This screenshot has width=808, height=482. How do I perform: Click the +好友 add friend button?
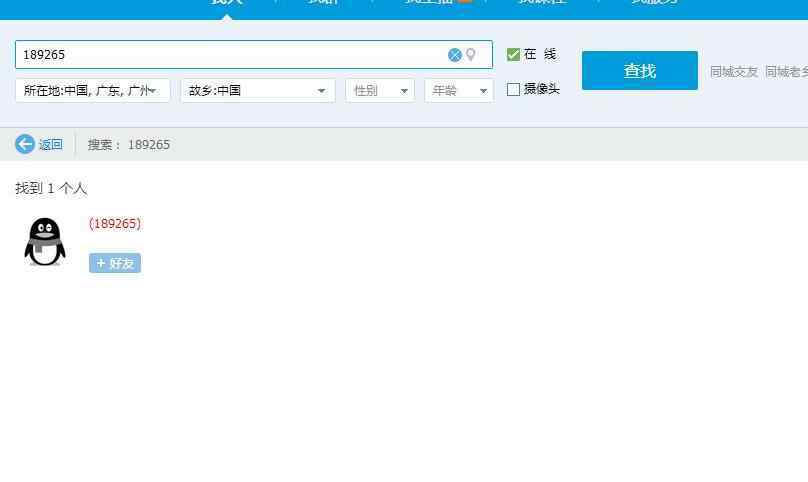(x=115, y=263)
